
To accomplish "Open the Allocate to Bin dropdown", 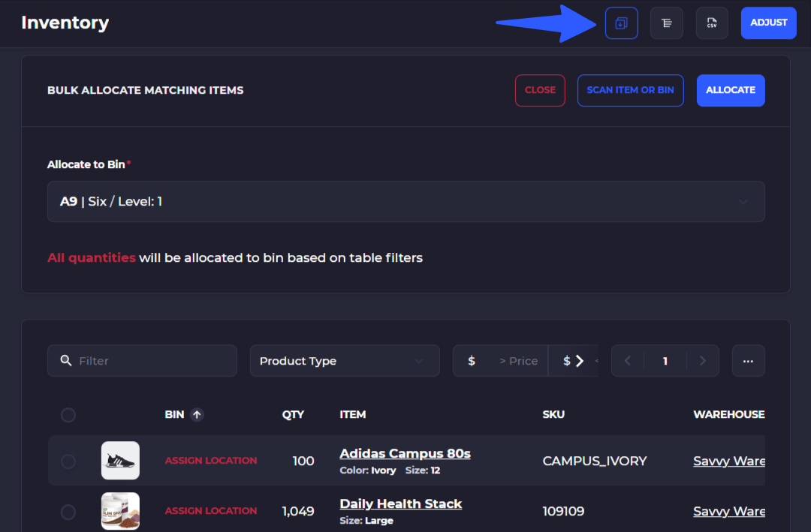I will [x=406, y=202].
